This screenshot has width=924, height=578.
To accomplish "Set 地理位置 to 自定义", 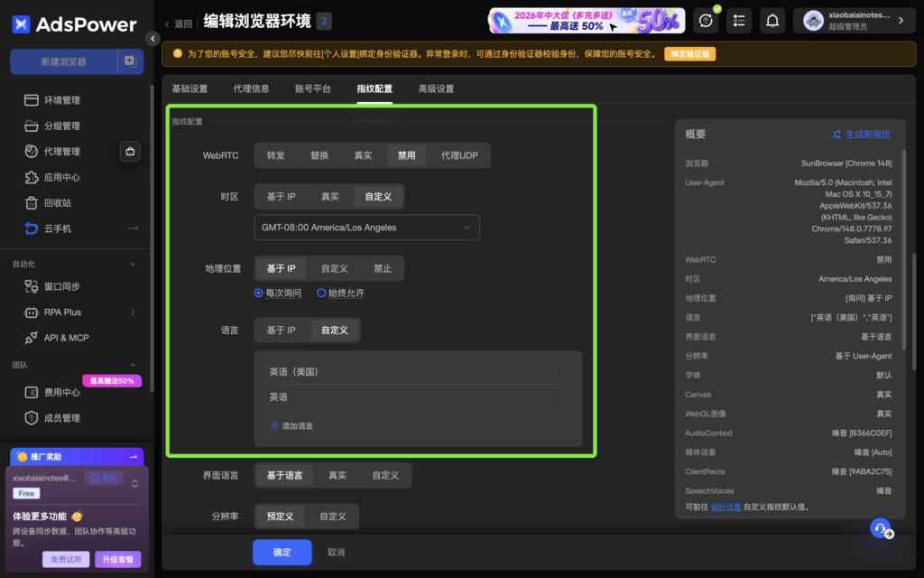I will 335,268.
